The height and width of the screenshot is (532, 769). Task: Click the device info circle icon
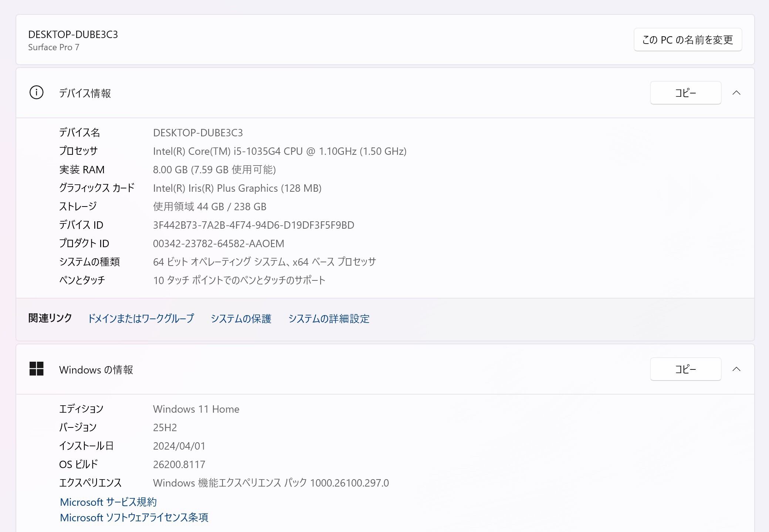pyautogui.click(x=36, y=93)
